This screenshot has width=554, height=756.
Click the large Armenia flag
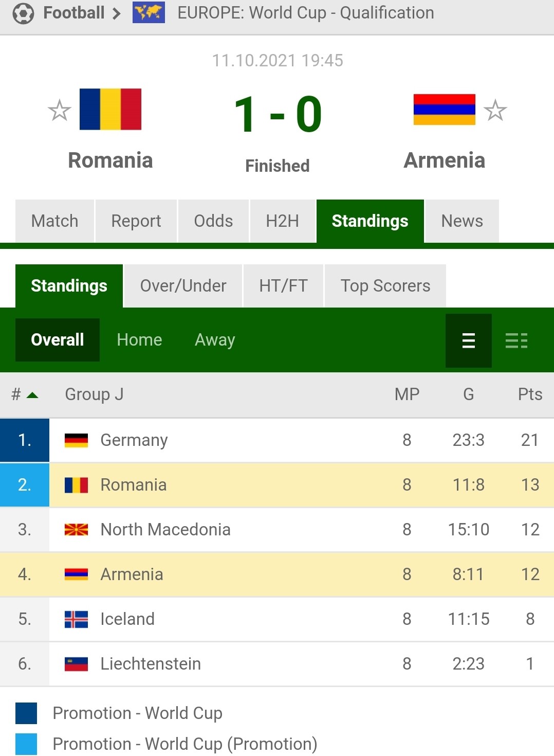pyautogui.click(x=445, y=110)
